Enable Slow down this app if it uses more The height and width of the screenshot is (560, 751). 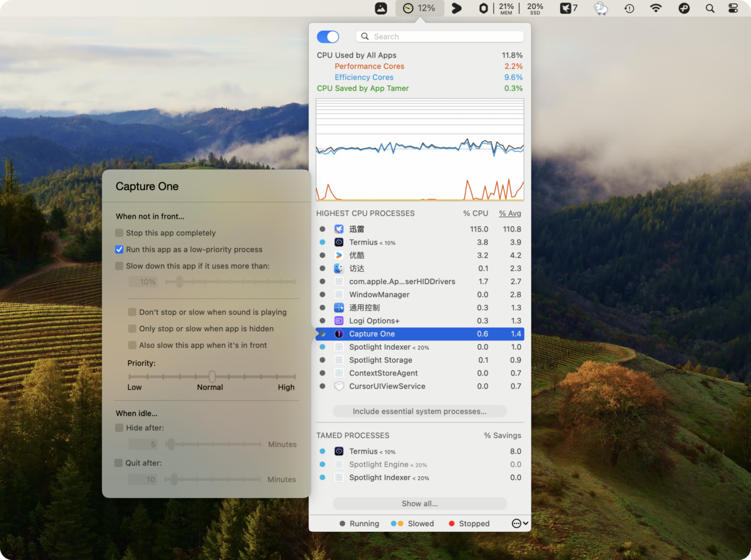click(x=119, y=266)
